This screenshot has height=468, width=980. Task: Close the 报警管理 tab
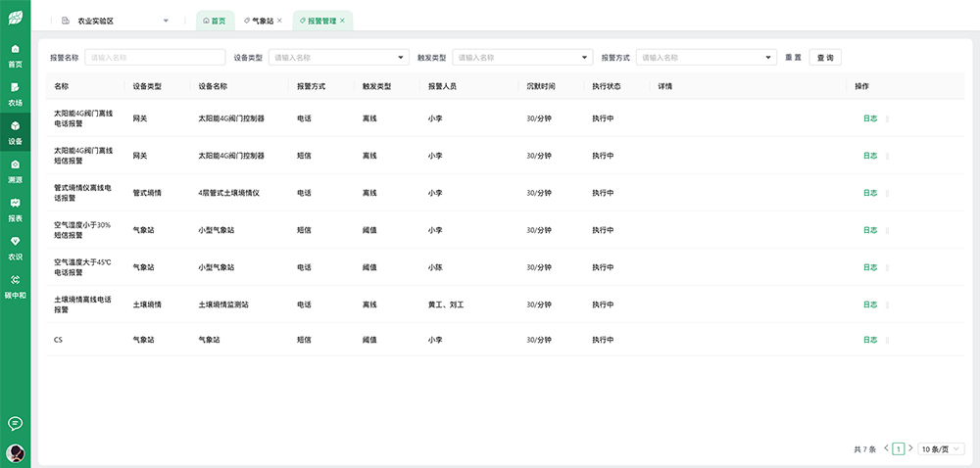pos(342,21)
